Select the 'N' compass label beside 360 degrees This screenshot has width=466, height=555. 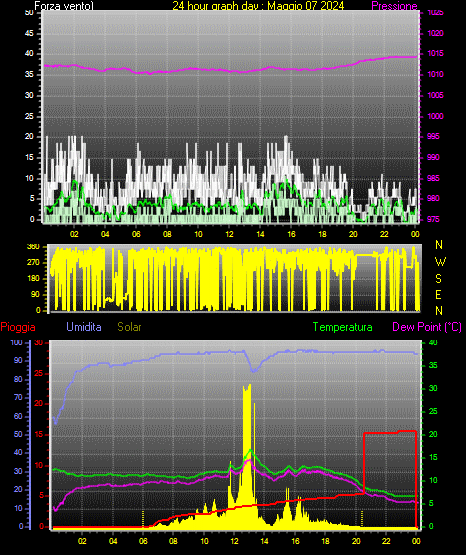click(x=439, y=245)
